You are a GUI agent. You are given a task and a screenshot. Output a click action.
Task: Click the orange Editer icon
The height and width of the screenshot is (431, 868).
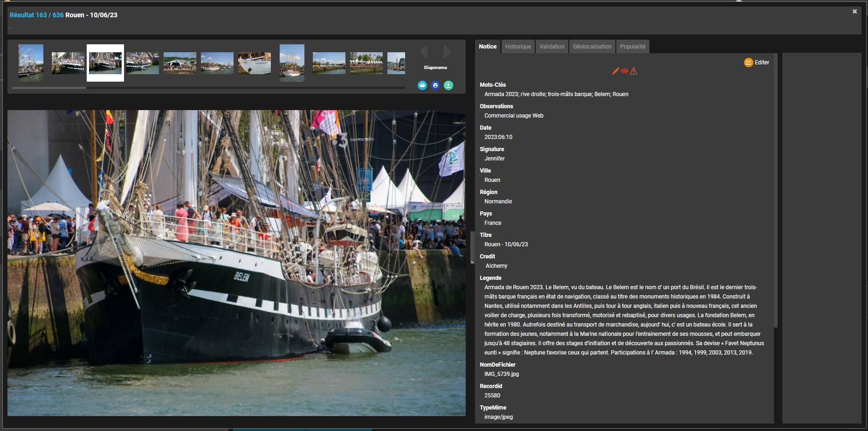[x=749, y=63]
